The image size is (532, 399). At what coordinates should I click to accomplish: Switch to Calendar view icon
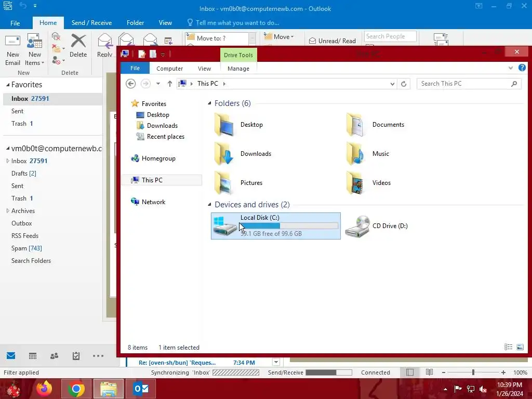(x=33, y=355)
